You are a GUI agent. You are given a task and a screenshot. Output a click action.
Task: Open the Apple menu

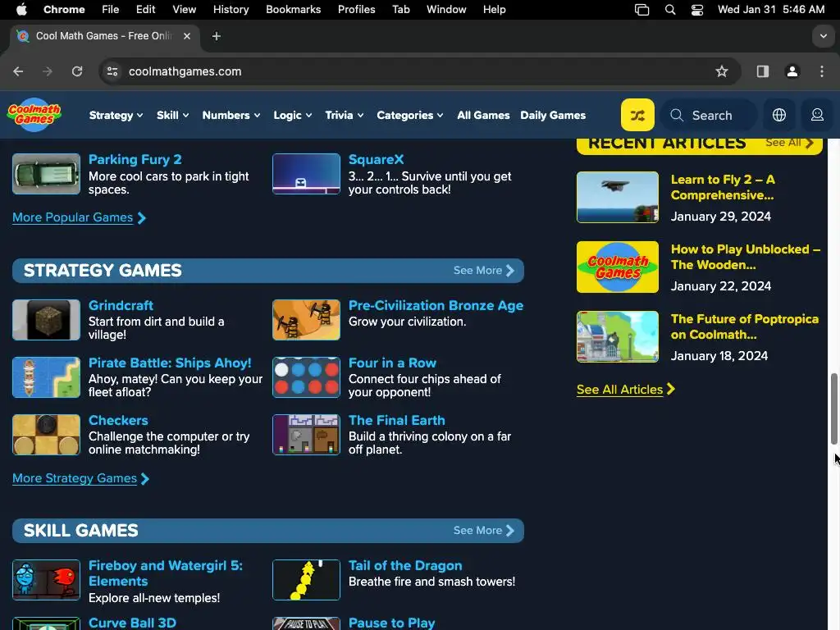(21, 9)
